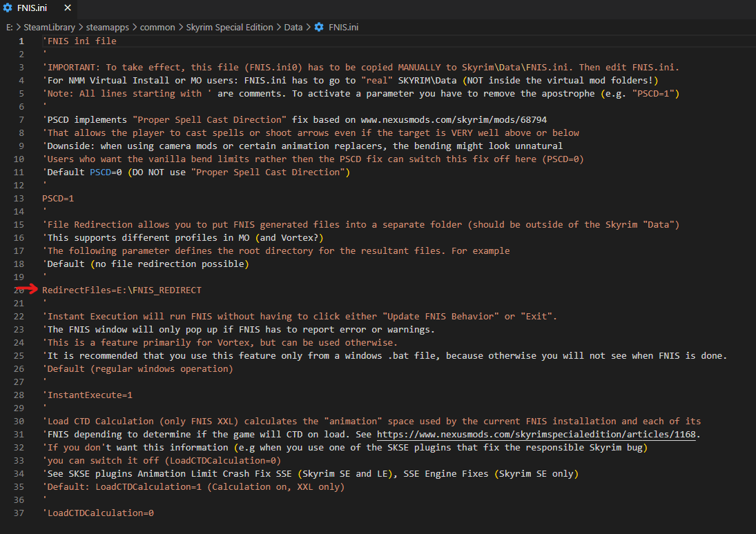This screenshot has width=756, height=534.
Task: Open Skyrim Special Edition breadcrumb
Action: (229, 28)
